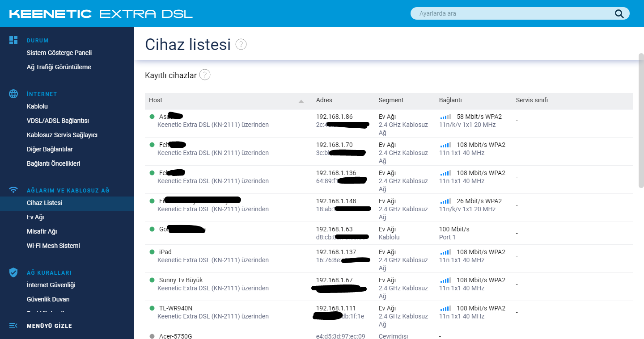The height and width of the screenshot is (339, 644).
Task: Click the search magnifier icon
Action: [x=619, y=13]
